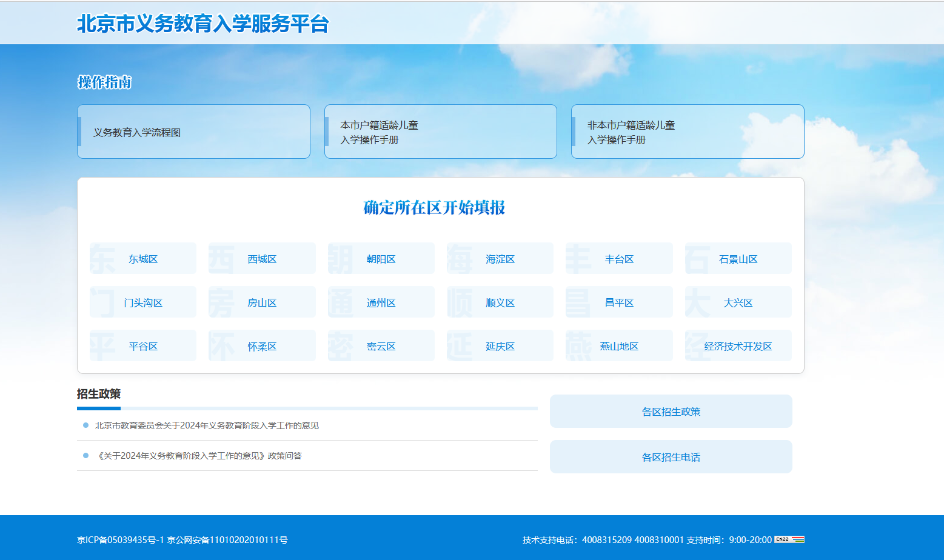The width and height of the screenshot is (944, 560).
Task: Select 东城区 district
Action: [x=143, y=259]
